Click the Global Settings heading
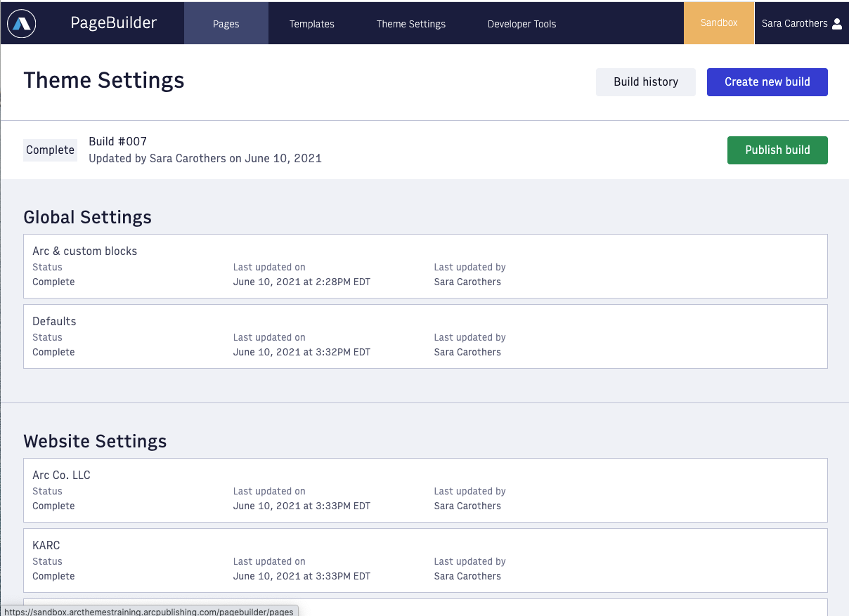 pos(88,217)
